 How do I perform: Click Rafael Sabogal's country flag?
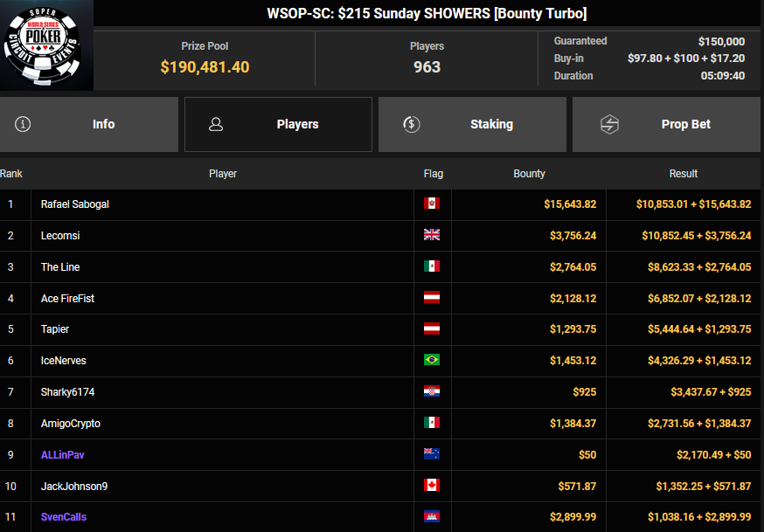tap(432, 204)
